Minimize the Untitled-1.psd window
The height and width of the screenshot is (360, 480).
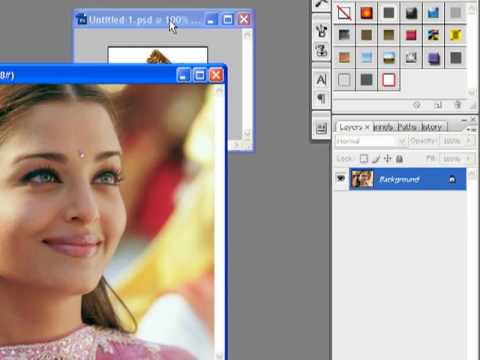point(211,20)
